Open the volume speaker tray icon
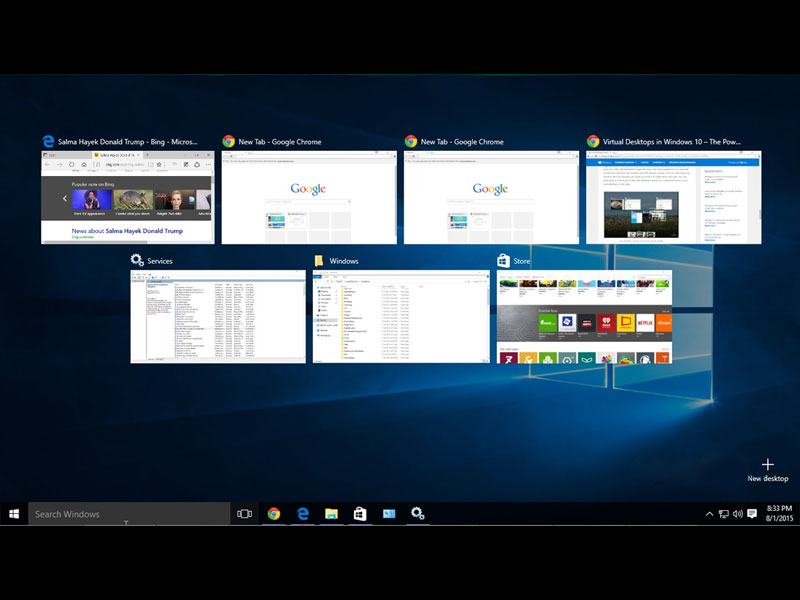This screenshot has width=800, height=600. [738, 514]
